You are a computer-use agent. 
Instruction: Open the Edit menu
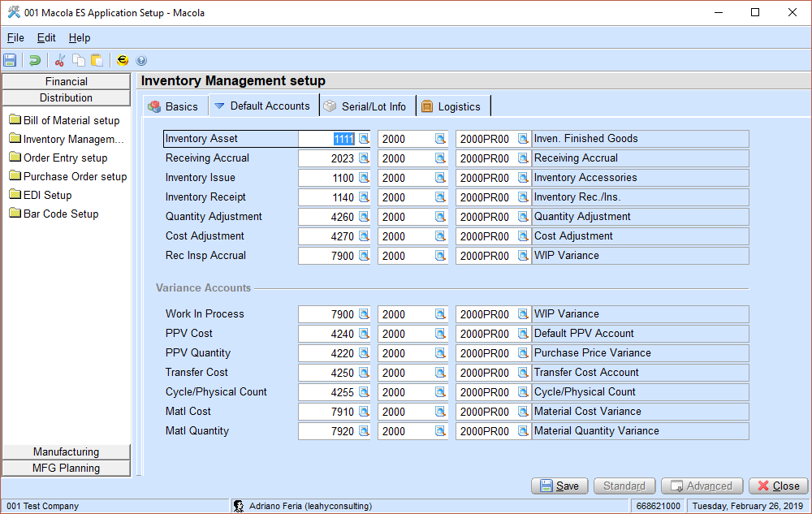click(46, 38)
